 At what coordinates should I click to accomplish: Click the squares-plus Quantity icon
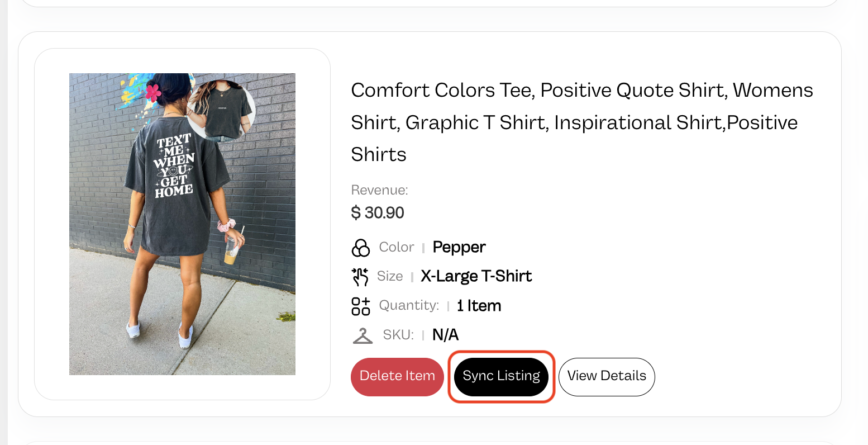(361, 306)
